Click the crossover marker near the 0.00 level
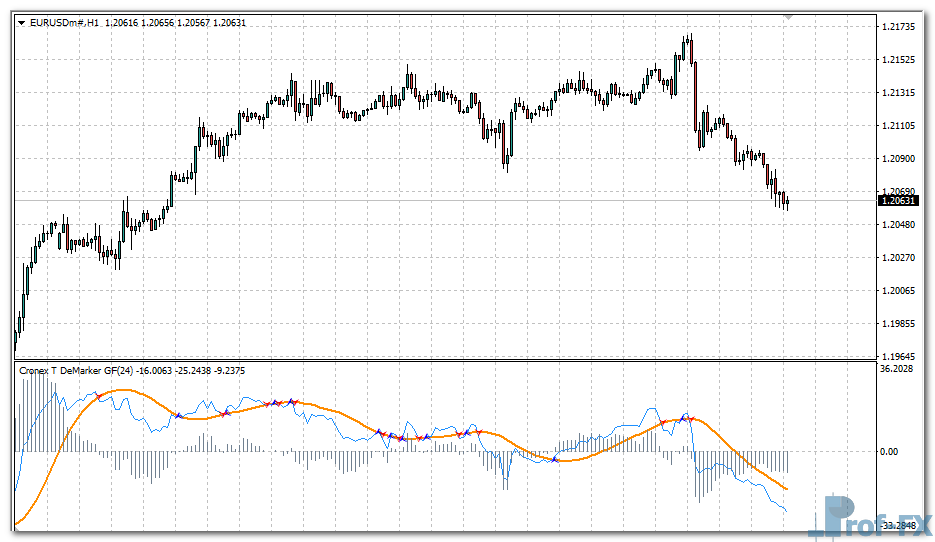Viewport: 935px width, 542px height. (554, 458)
